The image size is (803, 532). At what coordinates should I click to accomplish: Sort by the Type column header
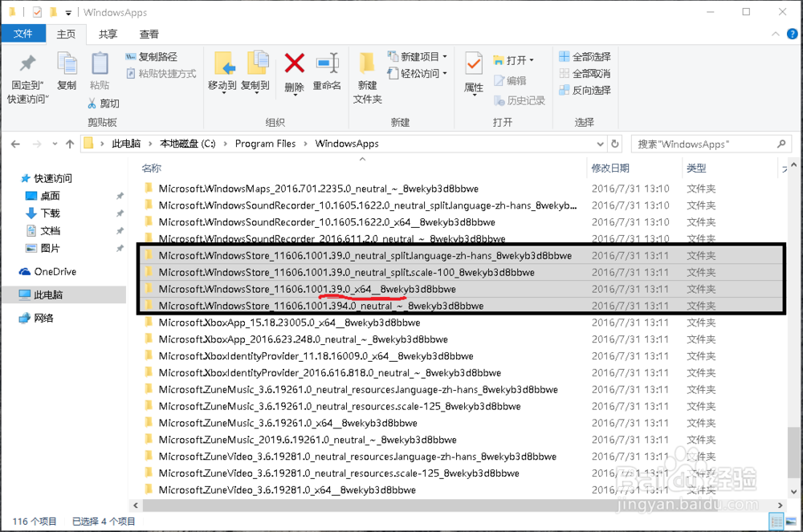[x=696, y=168]
